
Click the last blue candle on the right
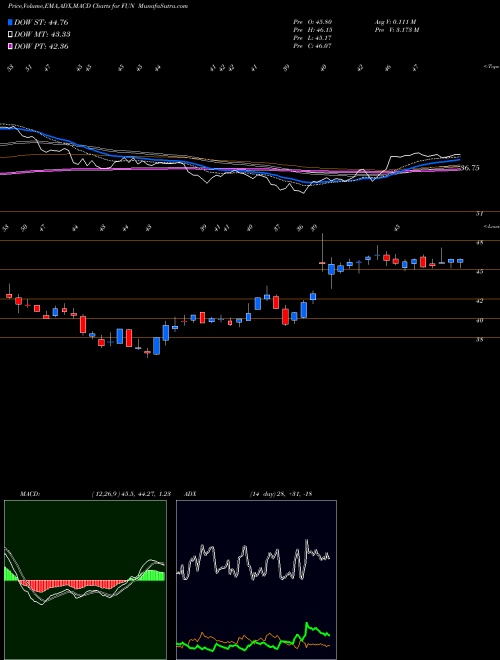pos(460,261)
